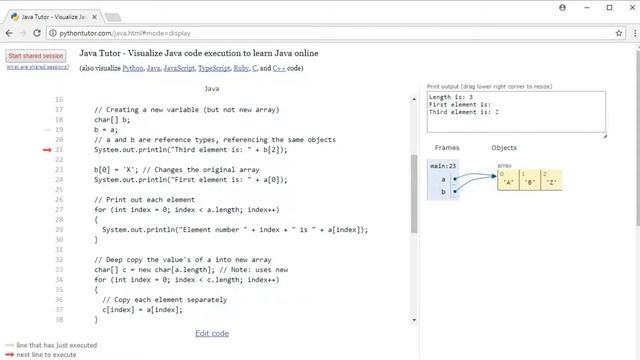Click the Edit code link

tap(212, 333)
